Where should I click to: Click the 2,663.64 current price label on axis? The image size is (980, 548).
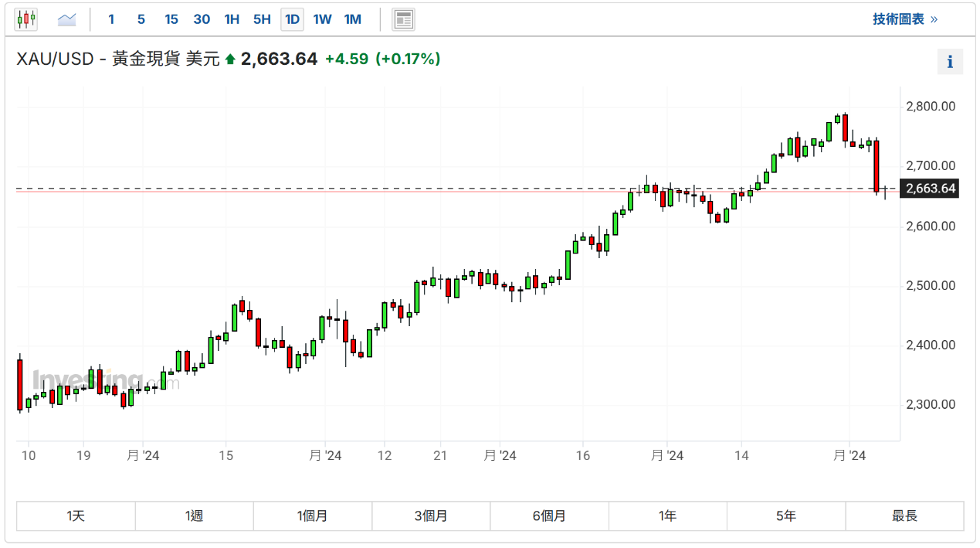931,189
